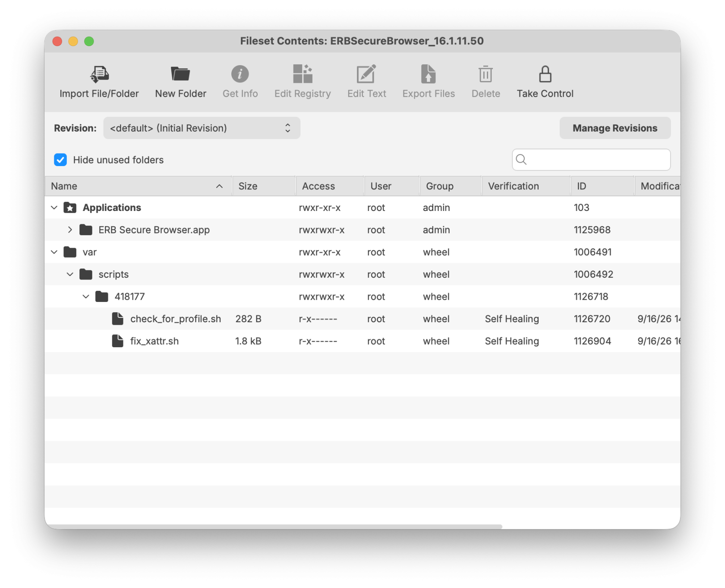725x588 pixels.
Task: Click the scripts folder name
Action: tap(113, 274)
